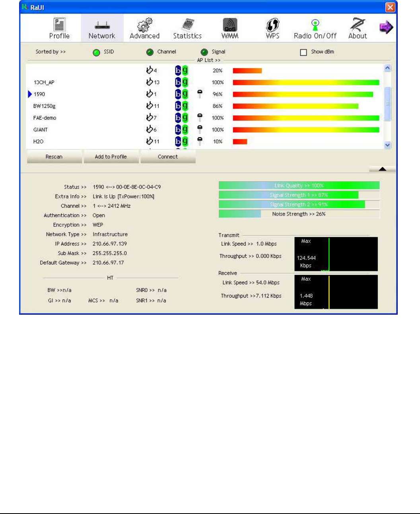The image size is (420, 514).
Task: Select the BW1250g network entry
Action: [x=205, y=106]
